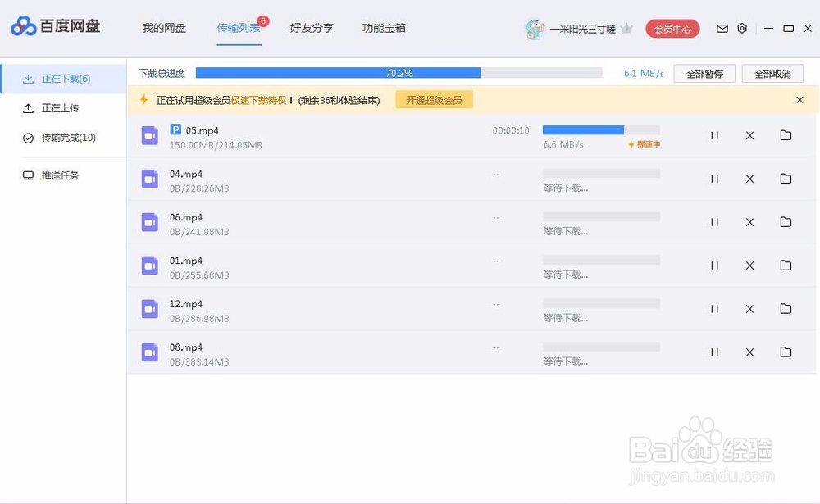Click file name 12.mp4

coord(185,304)
